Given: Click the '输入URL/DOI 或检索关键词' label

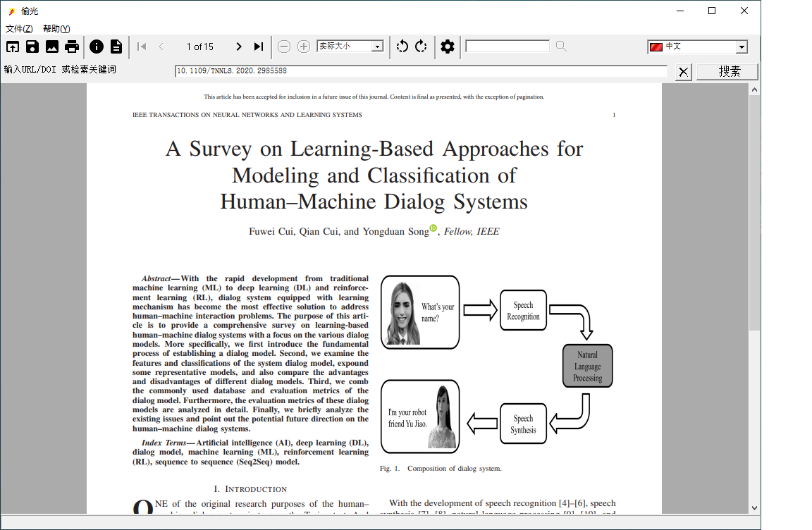Looking at the screenshot, I should (x=60, y=69).
